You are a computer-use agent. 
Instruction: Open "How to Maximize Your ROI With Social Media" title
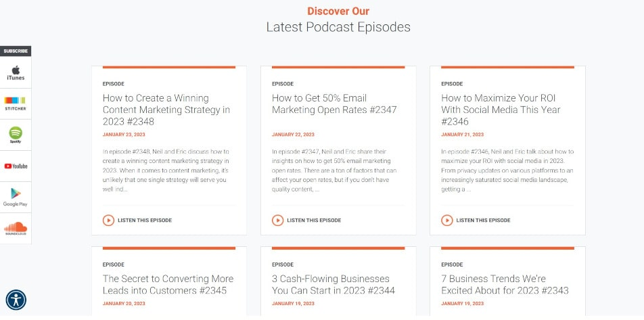(x=501, y=110)
